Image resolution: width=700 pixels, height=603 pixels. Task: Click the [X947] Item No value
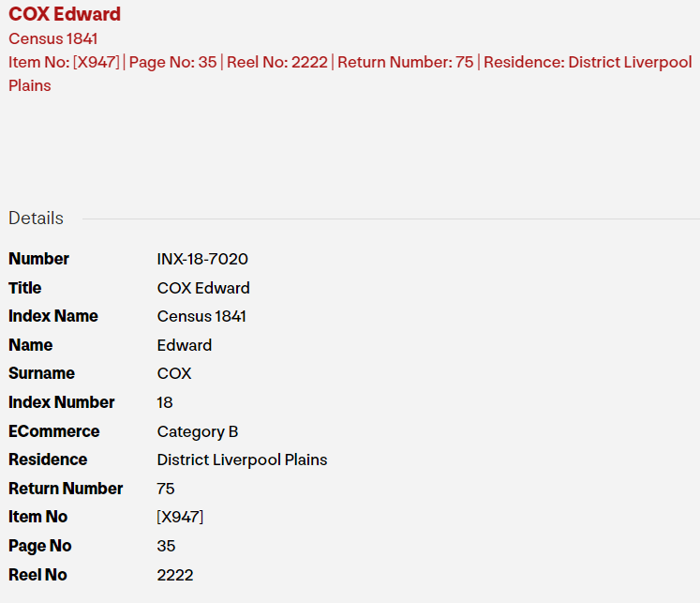[x=180, y=517]
